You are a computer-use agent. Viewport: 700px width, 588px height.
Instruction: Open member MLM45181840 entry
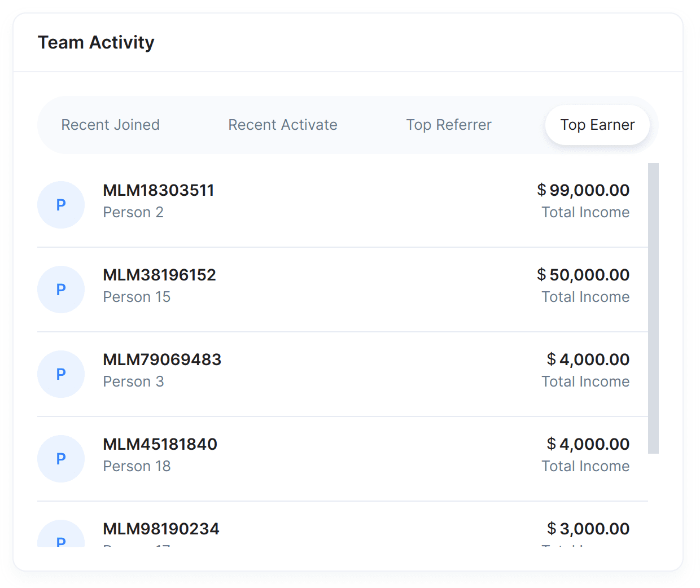coord(160,444)
